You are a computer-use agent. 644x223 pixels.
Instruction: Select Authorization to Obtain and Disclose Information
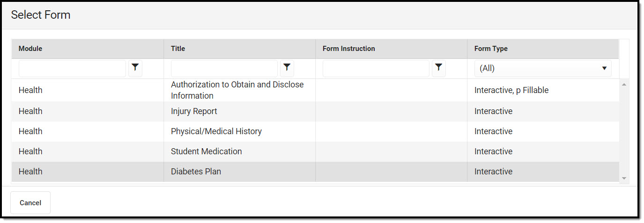click(x=237, y=90)
